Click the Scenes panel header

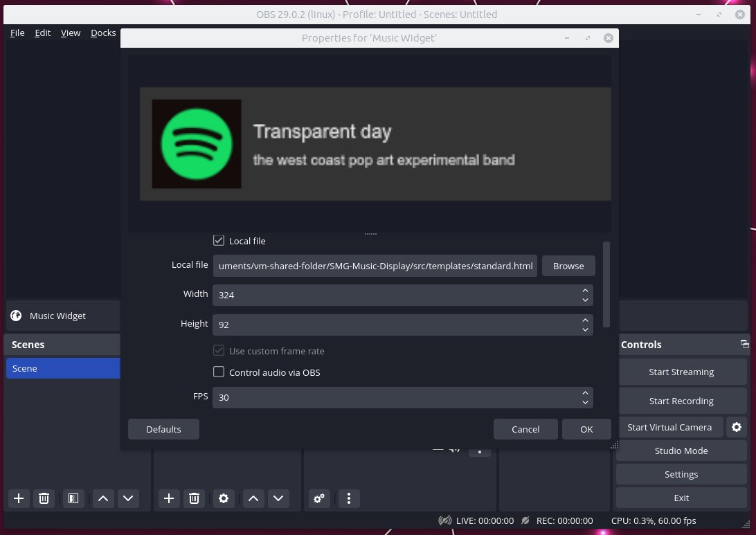tap(62, 345)
